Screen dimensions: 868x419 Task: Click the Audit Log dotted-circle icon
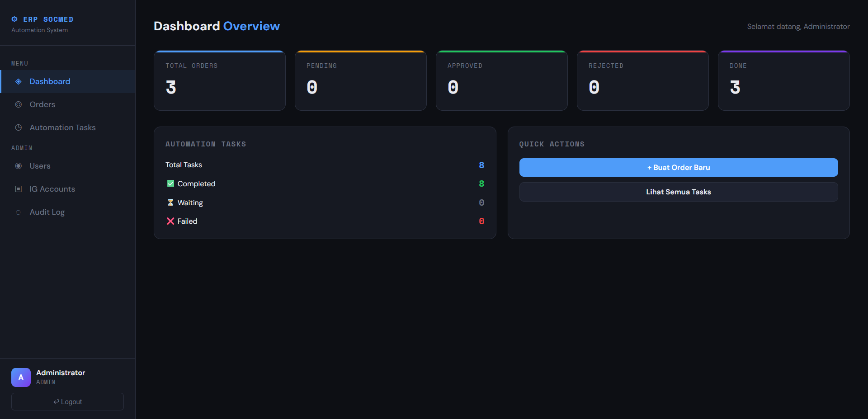pyautogui.click(x=19, y=212)
